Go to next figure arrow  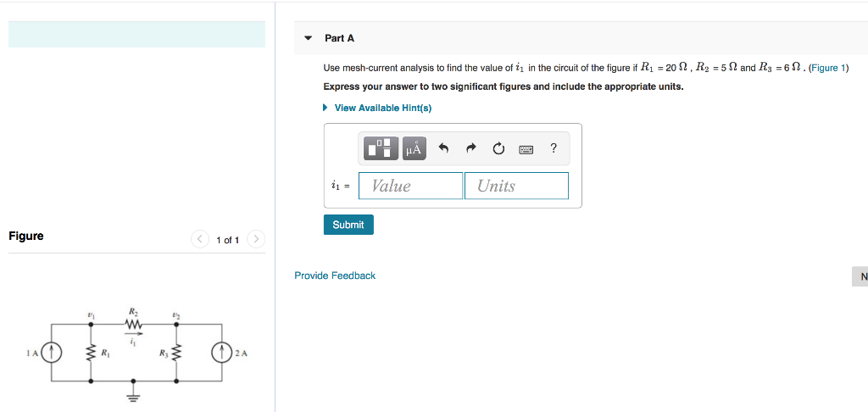[256, 239]
